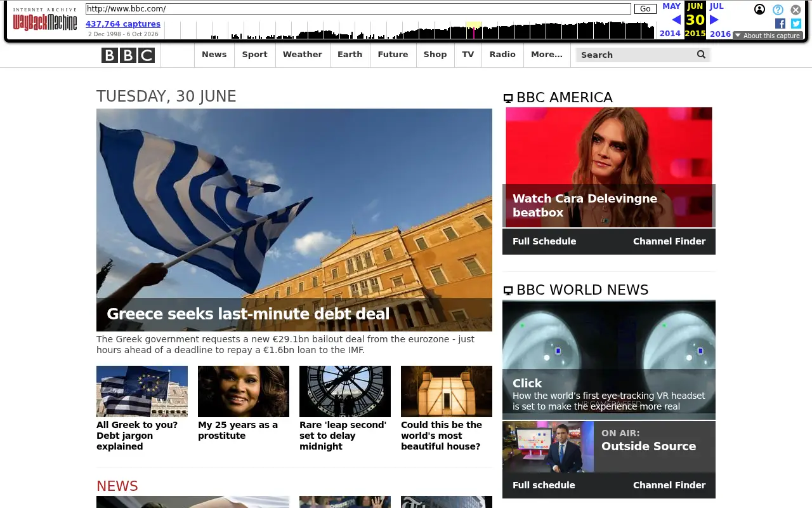Open the Weather section in the BBC navigation

[x=303, y=55]
